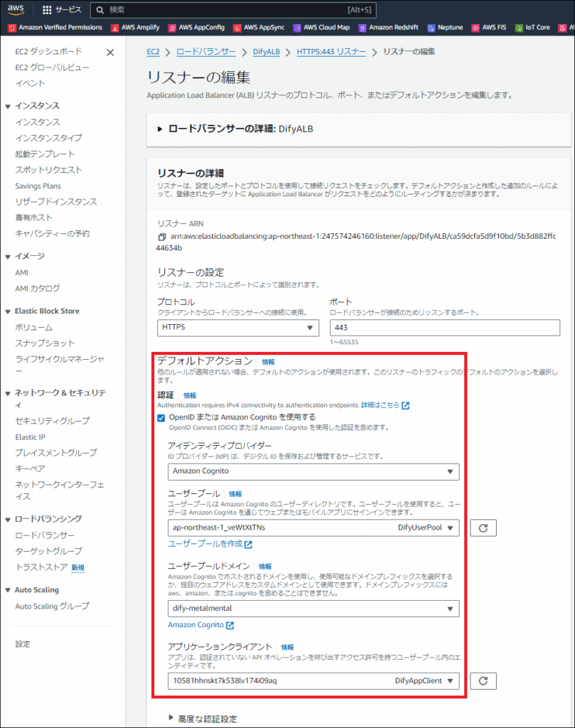Open the サービス grid menu icon
This screenshot has width=575, height=728.
click(48, 11)
